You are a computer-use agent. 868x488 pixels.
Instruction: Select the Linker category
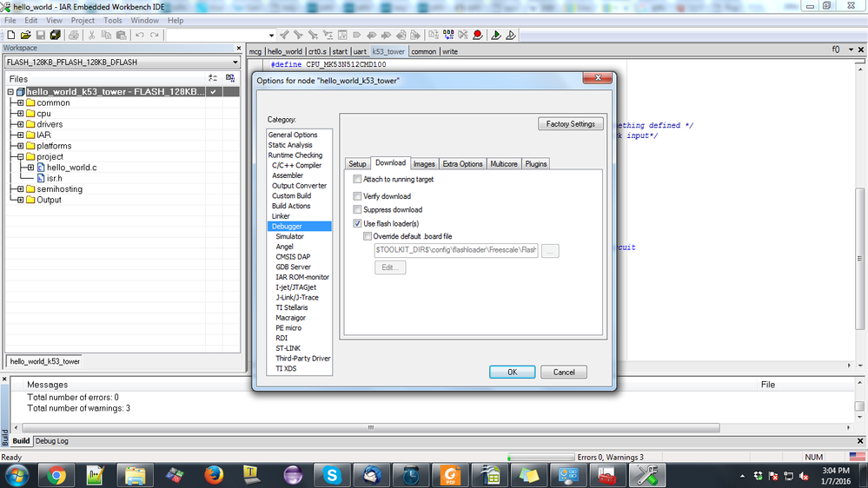[281, 216]
